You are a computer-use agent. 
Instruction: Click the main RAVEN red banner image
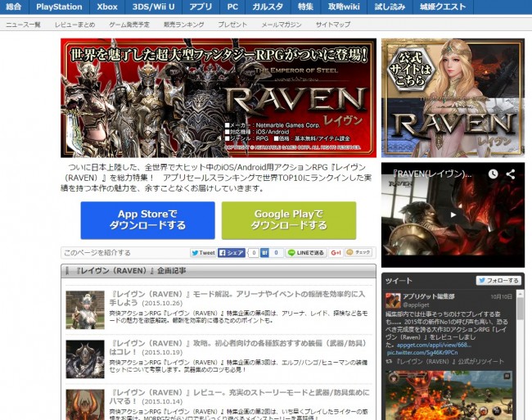point(219,97)
